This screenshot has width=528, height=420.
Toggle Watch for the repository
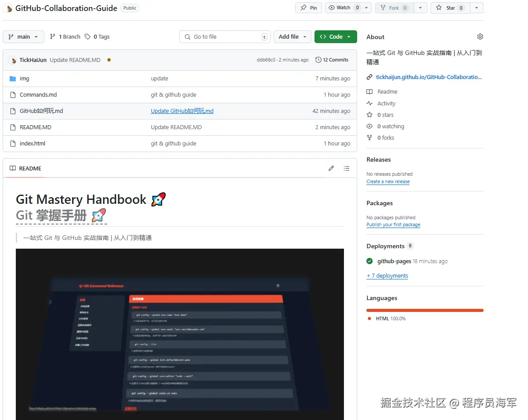coord(343,7)
